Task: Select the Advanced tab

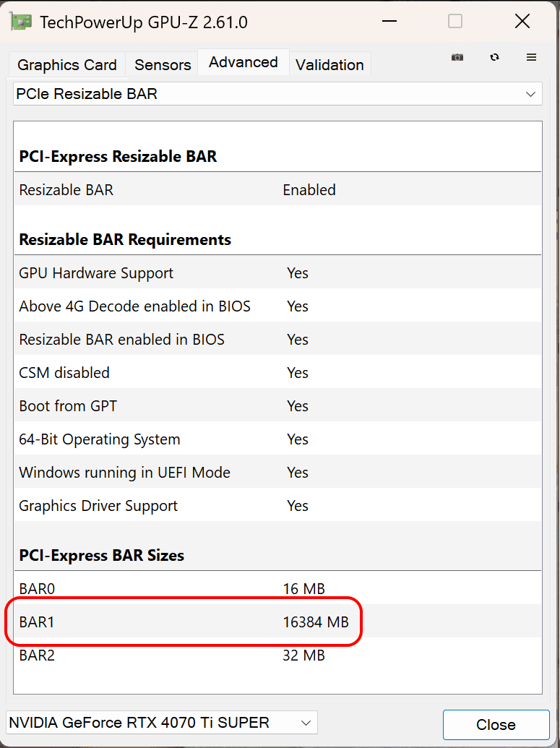Action: pyautogui.click(x=244, y=62)
